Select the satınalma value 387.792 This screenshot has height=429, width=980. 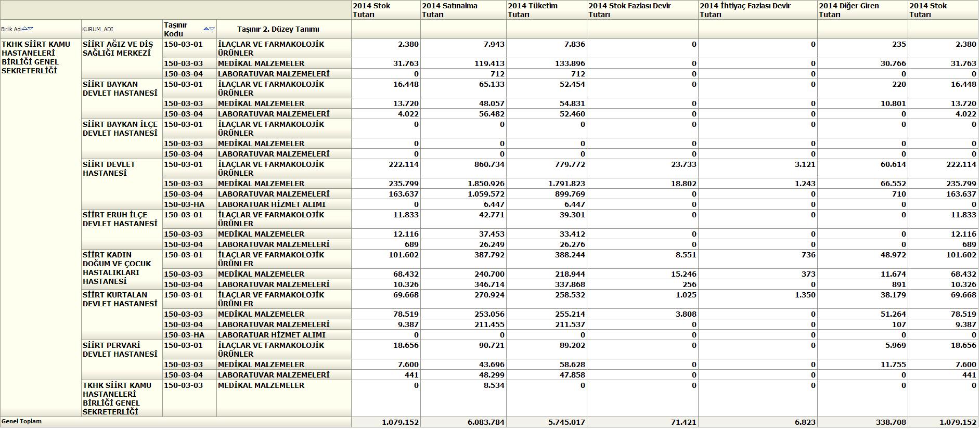tap(489, 255)
